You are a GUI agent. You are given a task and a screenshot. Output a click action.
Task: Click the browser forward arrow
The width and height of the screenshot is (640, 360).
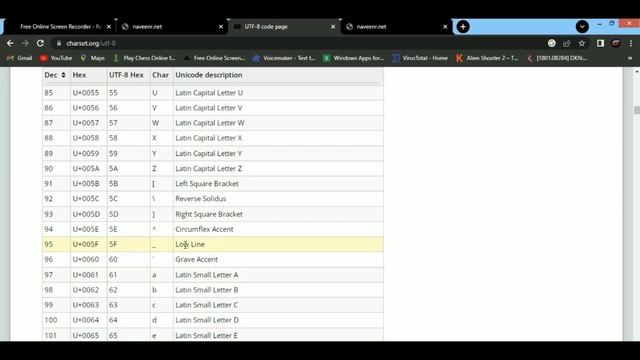[25, 43]
